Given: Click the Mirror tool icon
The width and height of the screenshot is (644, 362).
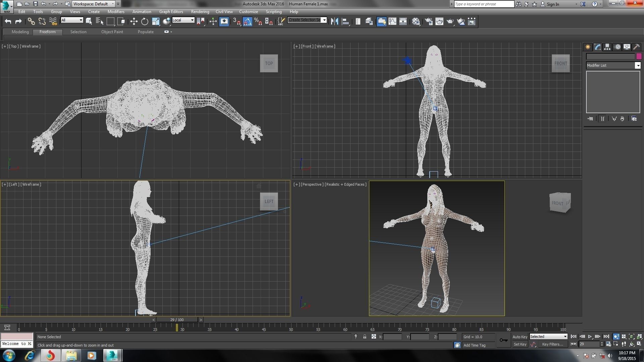Looking at the screenshot, I should (x=334, y=21).
